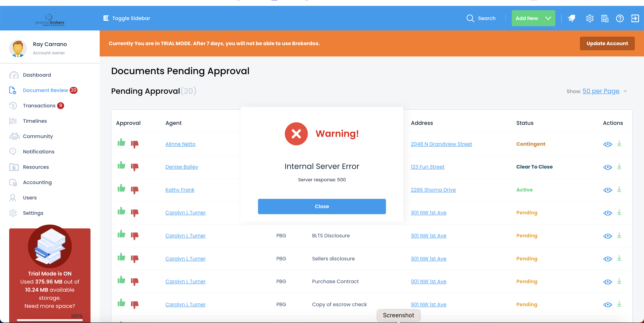Open agent Alinne Netto's profile link
The image size is (644, 323).
pyautogui.click(x=180, y=144)
